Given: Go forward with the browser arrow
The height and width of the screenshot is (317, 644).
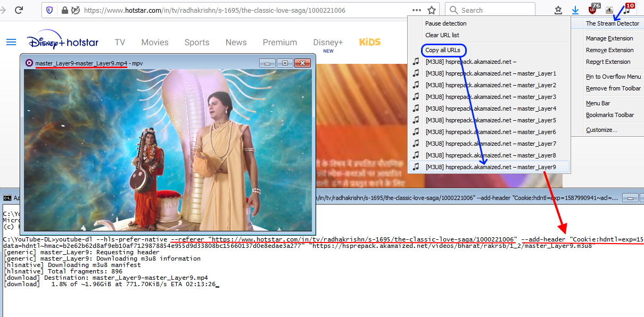Looking at the screenshot, I should [x=2, y=10].
